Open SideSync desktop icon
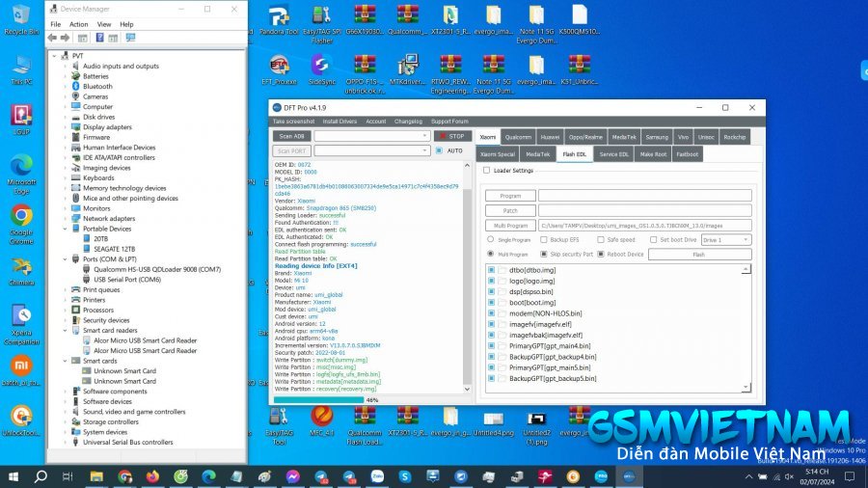This screenshot has height=488, width=868. coord(321,69)
